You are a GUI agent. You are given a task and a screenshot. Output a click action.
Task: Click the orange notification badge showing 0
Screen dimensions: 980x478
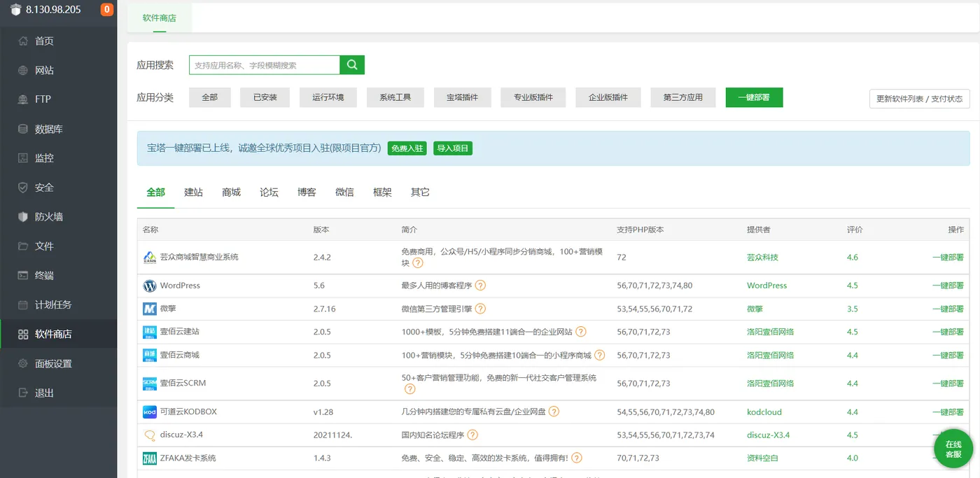[x=107, y=10]
